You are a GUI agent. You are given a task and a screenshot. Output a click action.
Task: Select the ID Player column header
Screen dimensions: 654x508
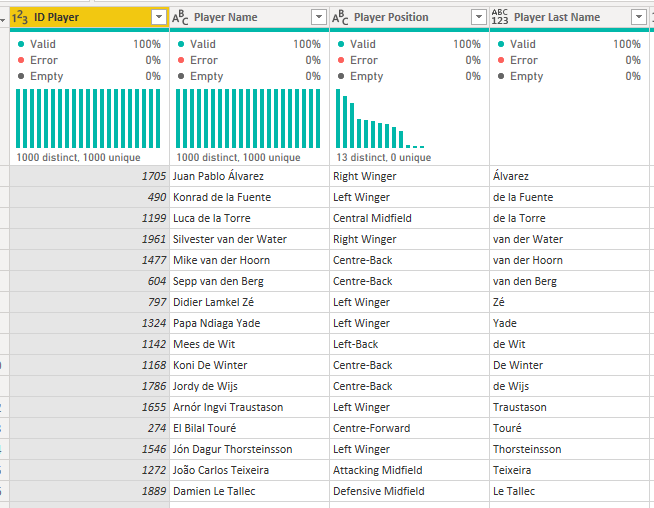pyautogui.click(x=89, y=17)
